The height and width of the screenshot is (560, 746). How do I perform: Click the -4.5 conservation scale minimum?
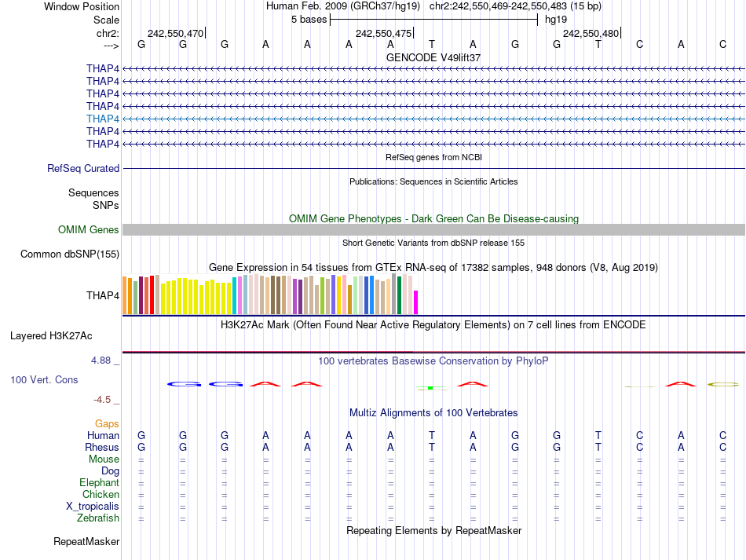tap(102, 400)
